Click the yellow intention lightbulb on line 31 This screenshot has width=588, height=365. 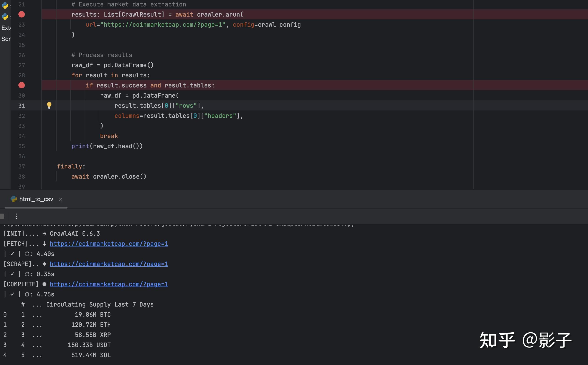point(49,105)
